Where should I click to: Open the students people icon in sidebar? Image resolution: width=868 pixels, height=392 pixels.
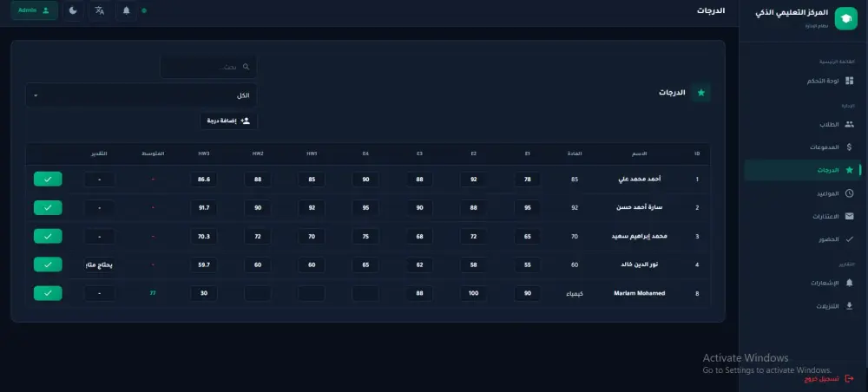(x=849, y=124)
